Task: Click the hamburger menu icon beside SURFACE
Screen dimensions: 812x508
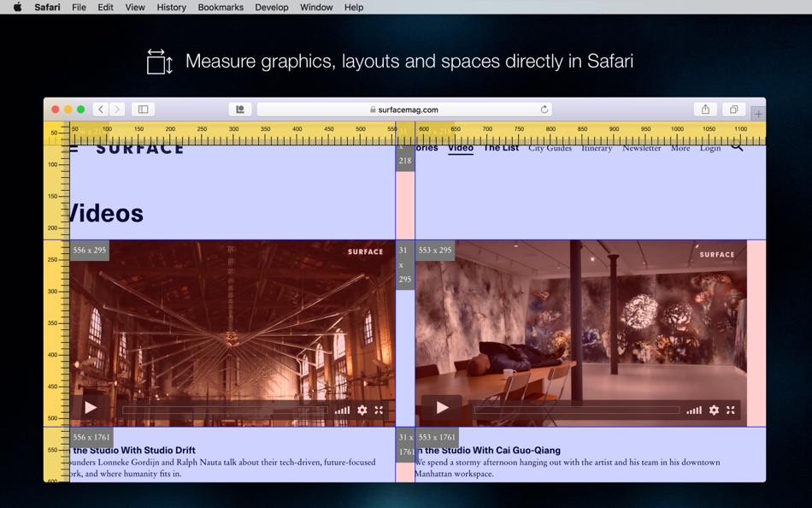Action: tap(74, 149)
